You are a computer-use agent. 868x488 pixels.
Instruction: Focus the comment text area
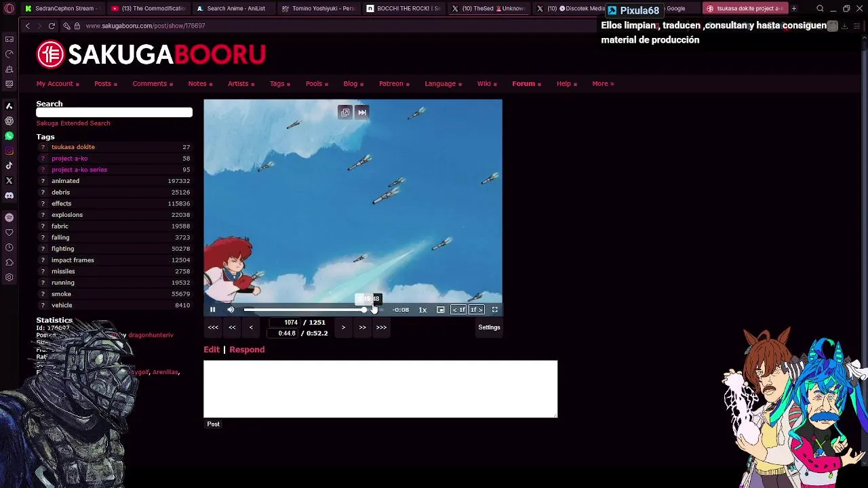(x=380, y=389)
